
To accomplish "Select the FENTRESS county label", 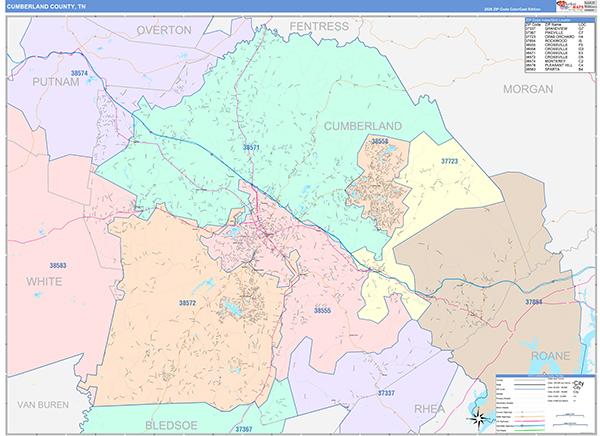I will tap(319, 26).
